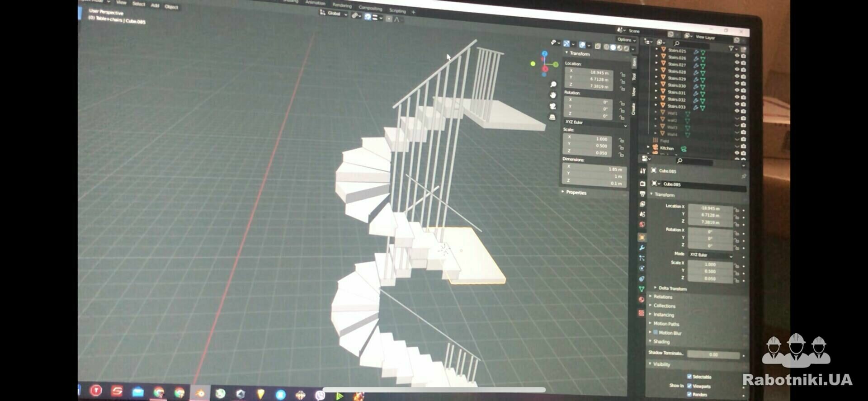The height and width of the screenshot is (401, 868).
Task: Expand the Stairs.026 outliner item
Action: pos(656,57)
